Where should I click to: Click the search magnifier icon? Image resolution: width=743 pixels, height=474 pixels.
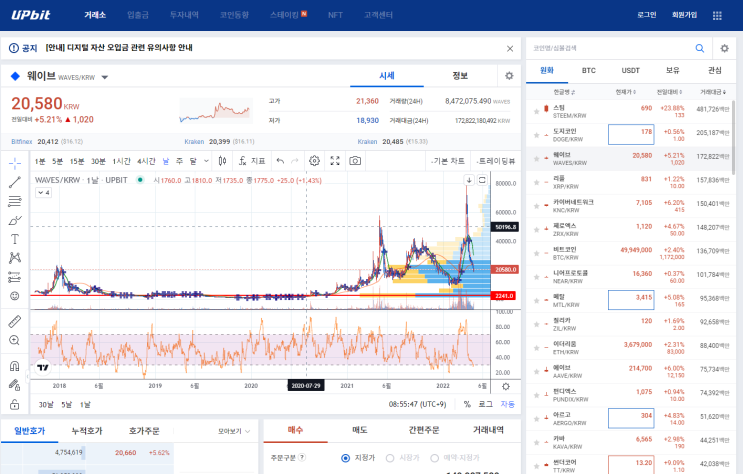click(699, 48)
